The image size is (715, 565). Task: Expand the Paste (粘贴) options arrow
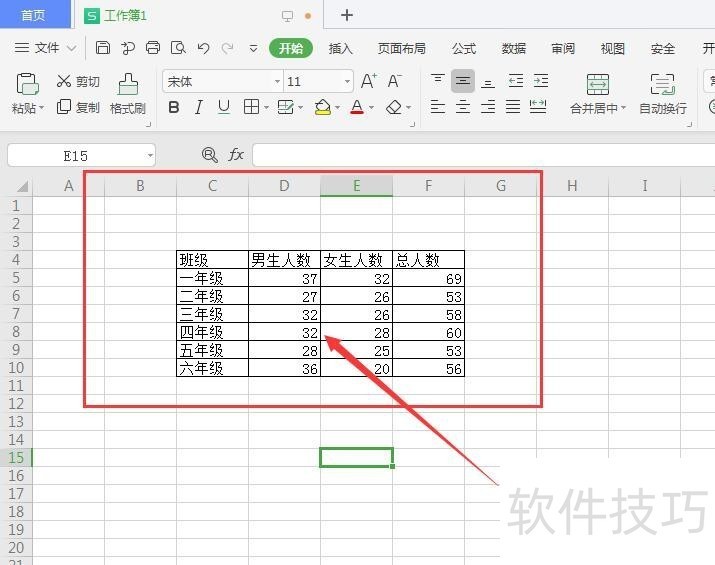pos(41,108)
